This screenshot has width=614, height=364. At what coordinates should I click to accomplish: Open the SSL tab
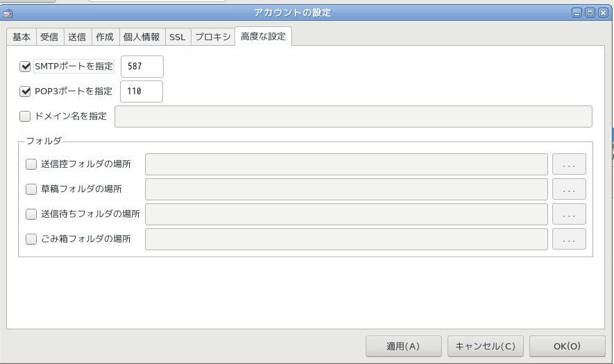click(177, 37)
